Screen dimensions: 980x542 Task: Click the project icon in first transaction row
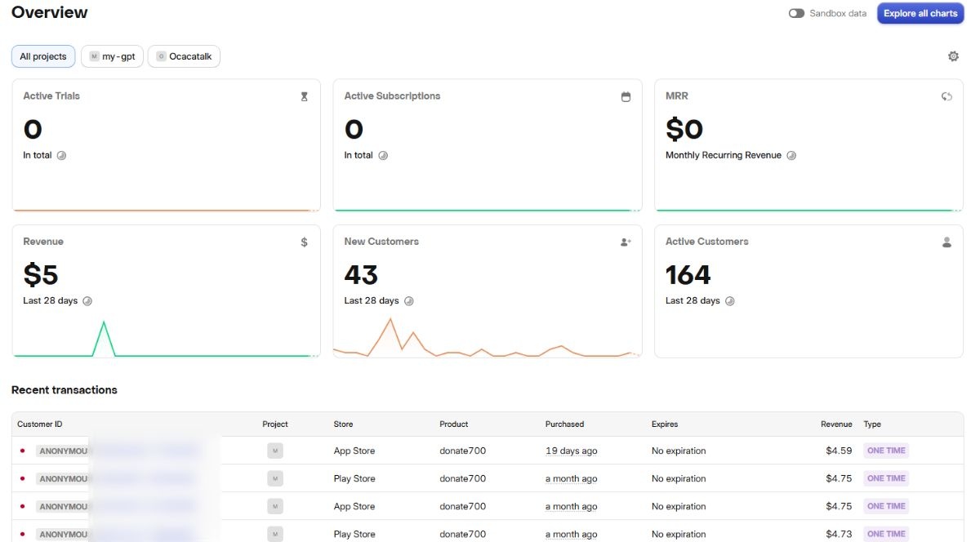[x=275, y=451]
